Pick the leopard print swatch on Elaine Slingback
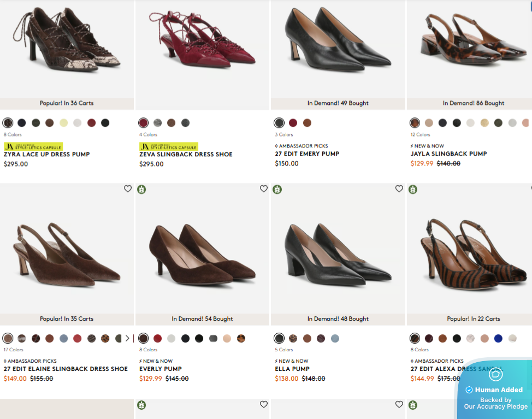 click(x=105, y=338)
